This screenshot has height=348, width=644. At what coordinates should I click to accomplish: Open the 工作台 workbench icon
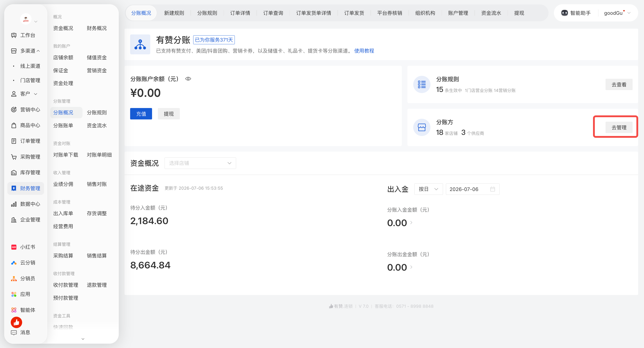click(14, 35)
